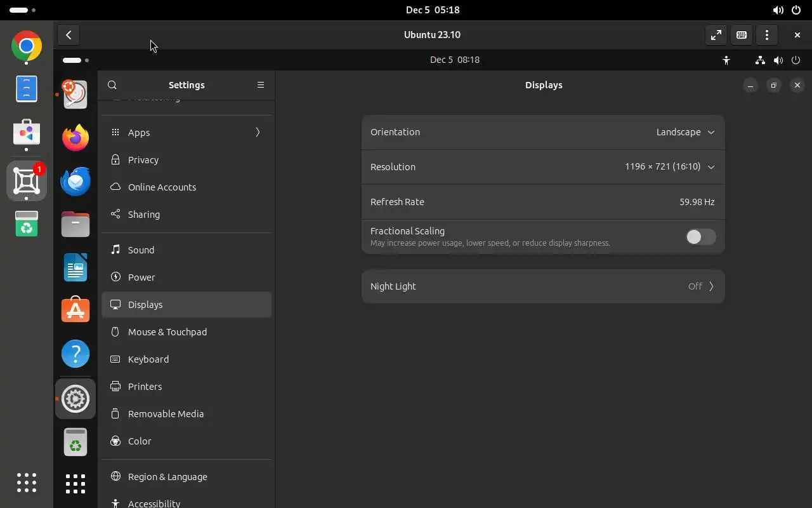This screenshot has height=508, width=812.
Task: Show outer desktop applications grid
Action: tap(27, 483)
